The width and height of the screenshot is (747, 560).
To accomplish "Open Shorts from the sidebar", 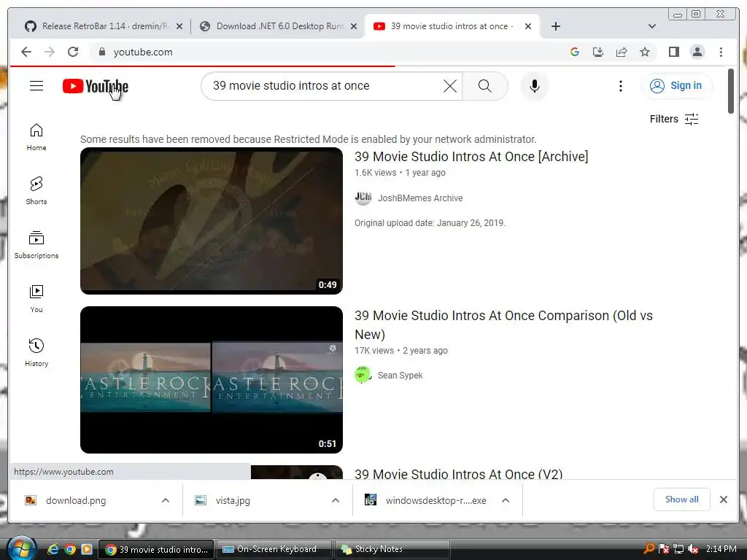I will [x=36, y=191].
